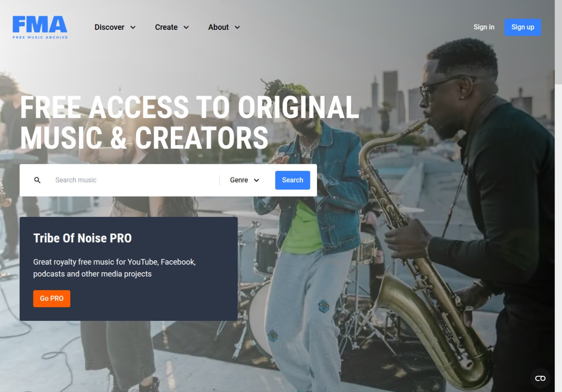The image size is (562, 392).
Task: Focus the Search music input field
Action: click(x=134, y=180)
